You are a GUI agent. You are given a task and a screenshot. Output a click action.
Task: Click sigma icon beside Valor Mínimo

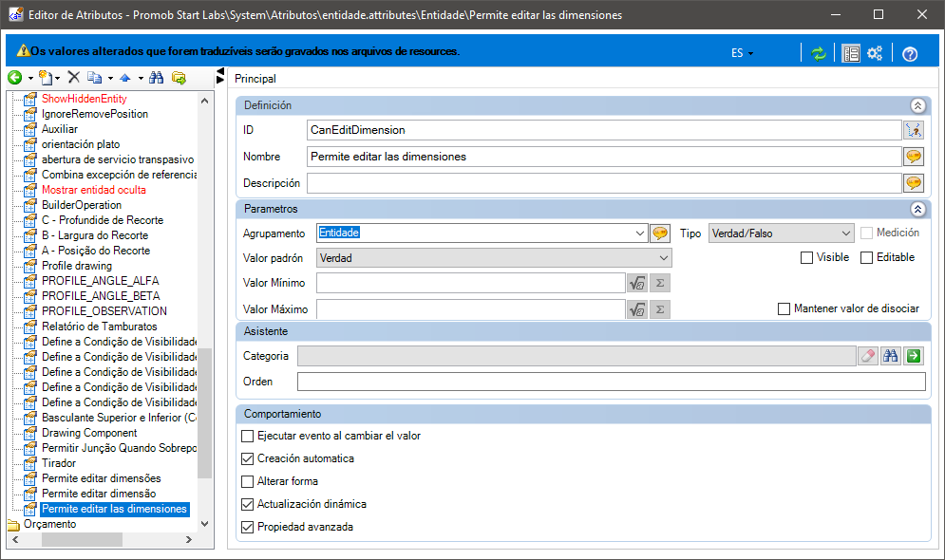[660, 283]
